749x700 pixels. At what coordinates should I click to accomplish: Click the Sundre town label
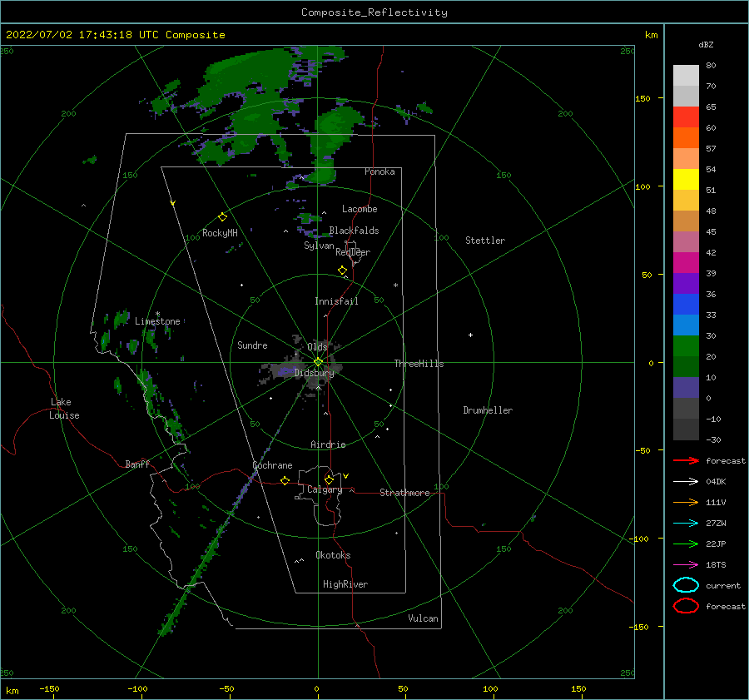[x=252, y=345]
